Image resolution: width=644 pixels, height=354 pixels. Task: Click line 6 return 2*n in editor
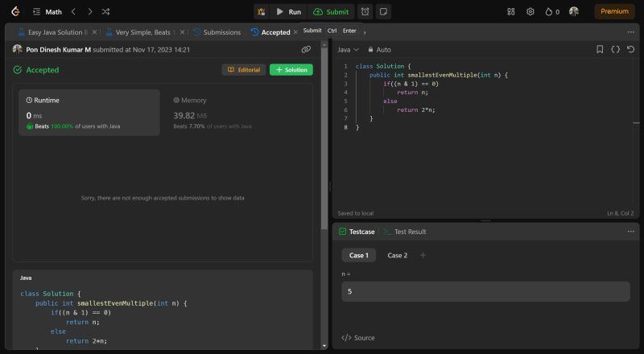coord(415,109)
